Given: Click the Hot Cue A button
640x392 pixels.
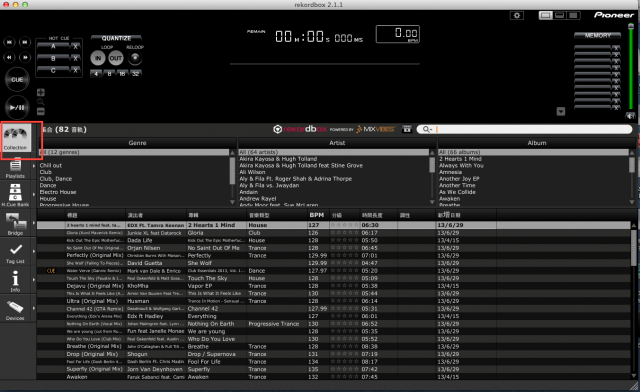Looking at the screenshot, I should [53, 47].
